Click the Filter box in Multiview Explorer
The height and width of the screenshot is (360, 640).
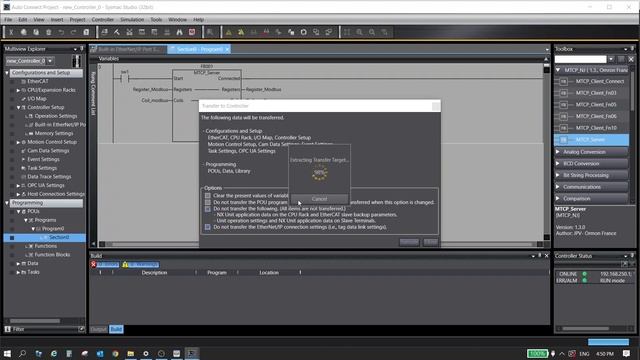(45, 329)
